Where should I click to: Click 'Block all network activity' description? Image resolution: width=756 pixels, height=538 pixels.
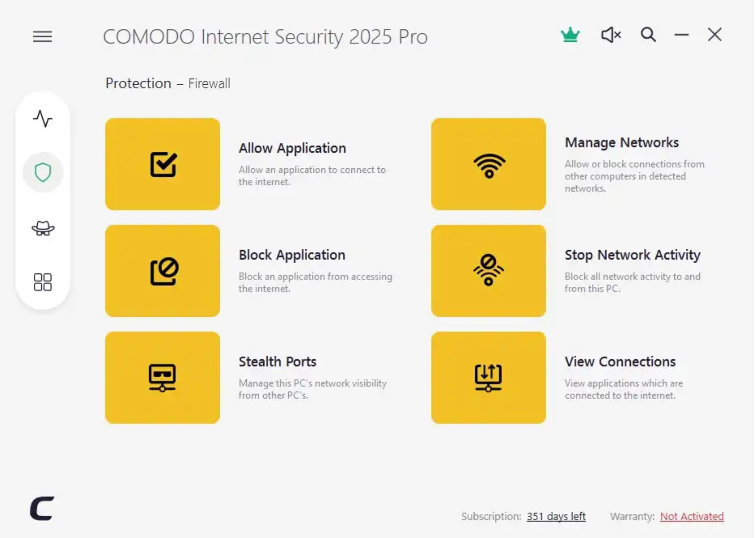(x=632, y=282)
